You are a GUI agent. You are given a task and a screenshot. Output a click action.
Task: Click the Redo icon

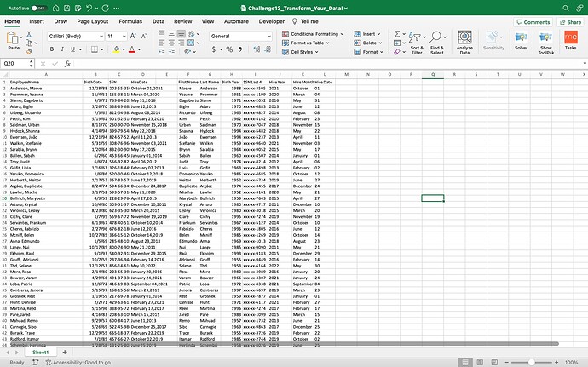pyautogui.click(x=106, y=8)
